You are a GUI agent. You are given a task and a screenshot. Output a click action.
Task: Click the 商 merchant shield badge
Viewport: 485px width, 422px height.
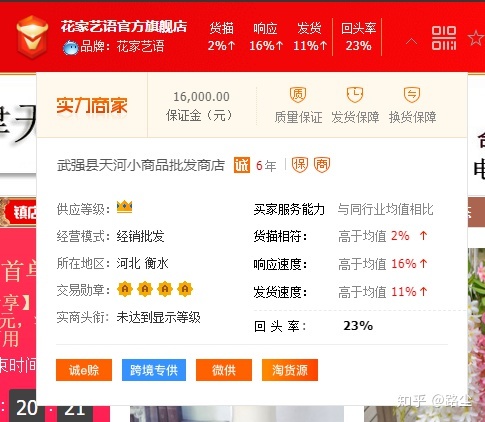pos(322,165)
